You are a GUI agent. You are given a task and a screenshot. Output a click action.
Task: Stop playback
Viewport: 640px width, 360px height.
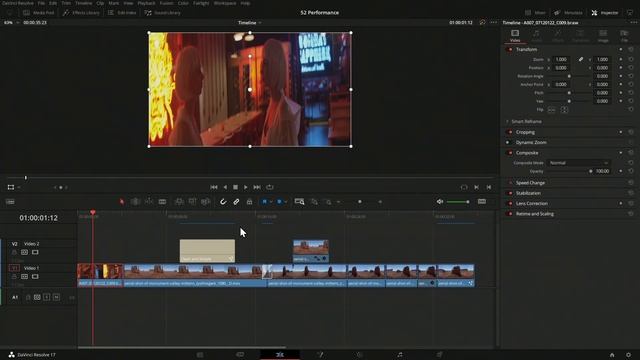[x=236, y=187]
